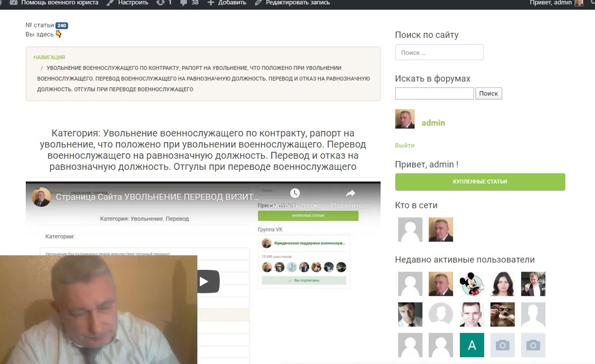
Task: Click the YouTube channel avatar in video header
Action: [x=41, y=197]
